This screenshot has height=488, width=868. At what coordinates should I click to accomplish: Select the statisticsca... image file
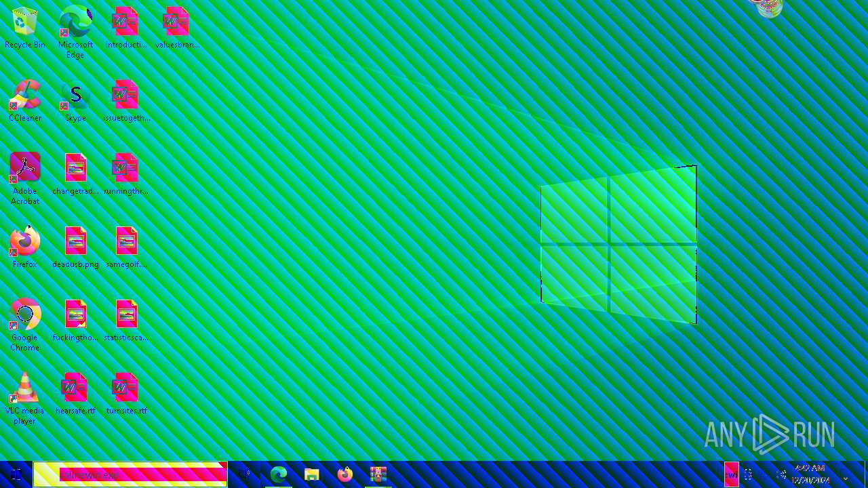tap(126, 321)
